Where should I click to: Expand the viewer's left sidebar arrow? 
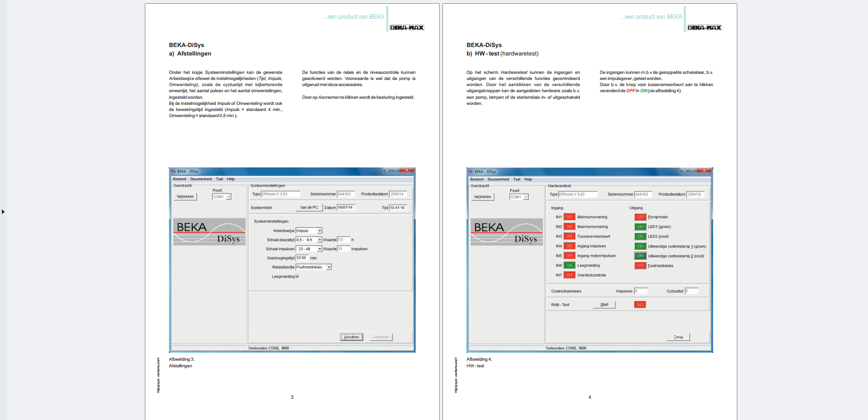click(3, 212)
